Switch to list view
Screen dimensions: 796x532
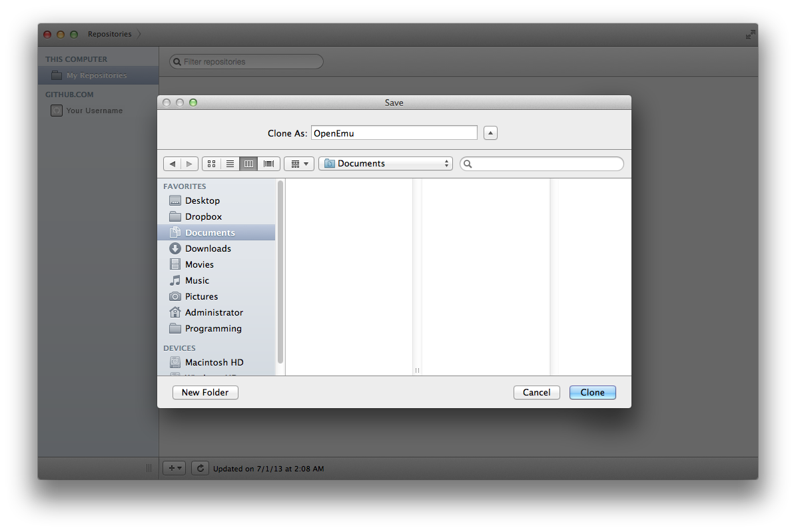(230, 163)
